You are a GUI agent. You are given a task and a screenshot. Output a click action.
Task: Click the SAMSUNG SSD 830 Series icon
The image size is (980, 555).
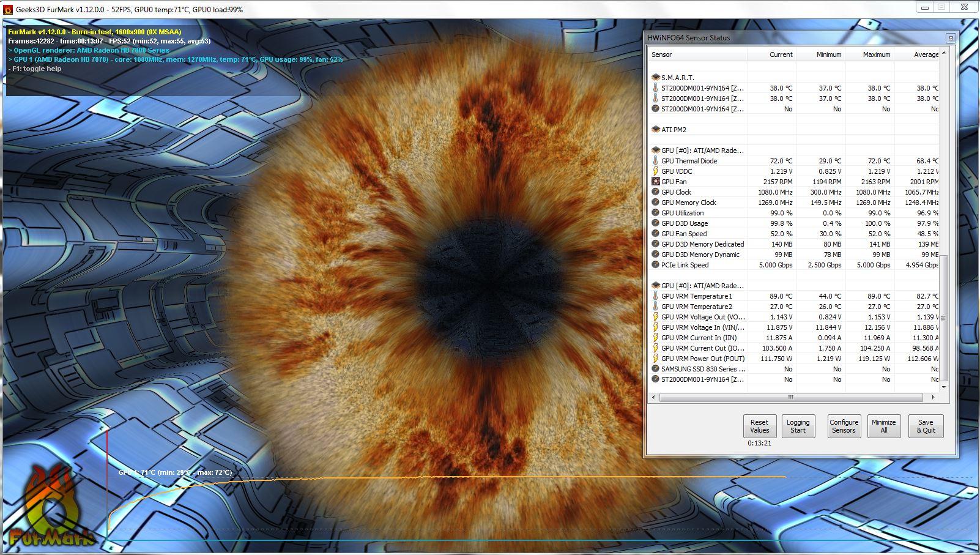656,369
